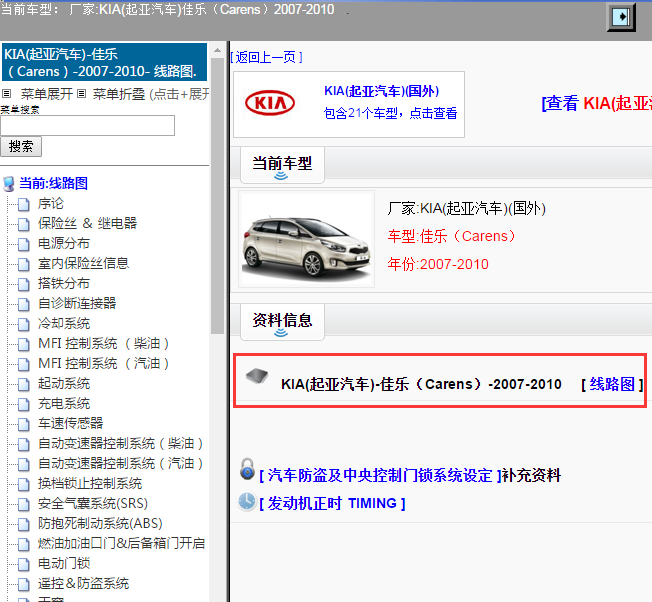
Task: Click the 搜索 button
Action: click(21, 146)
